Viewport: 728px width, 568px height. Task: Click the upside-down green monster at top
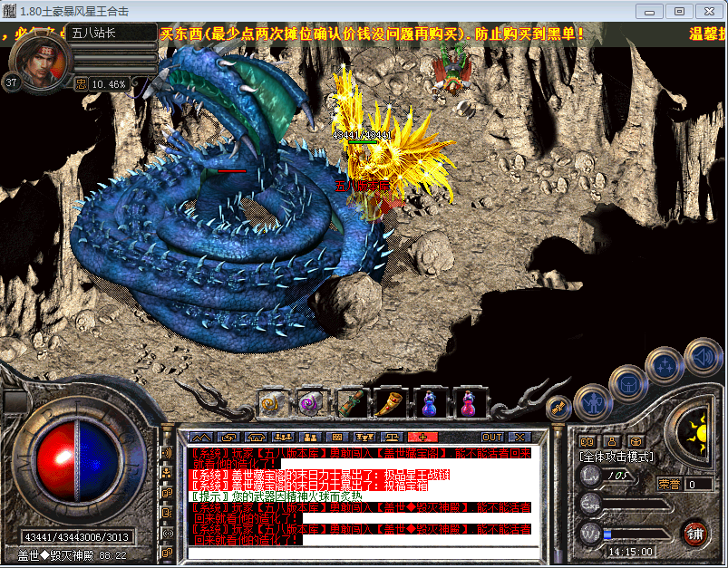pos(451,70)
